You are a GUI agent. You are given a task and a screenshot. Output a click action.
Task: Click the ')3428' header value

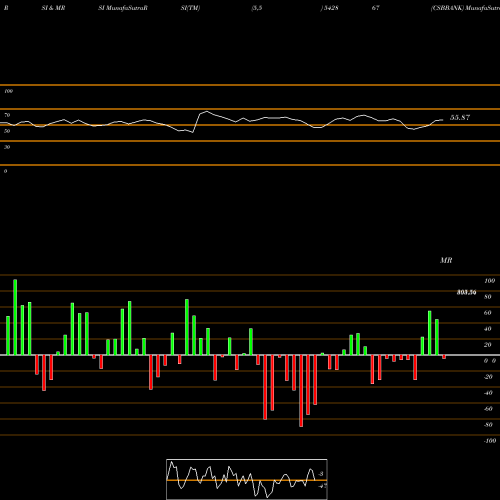pos(329,8)
